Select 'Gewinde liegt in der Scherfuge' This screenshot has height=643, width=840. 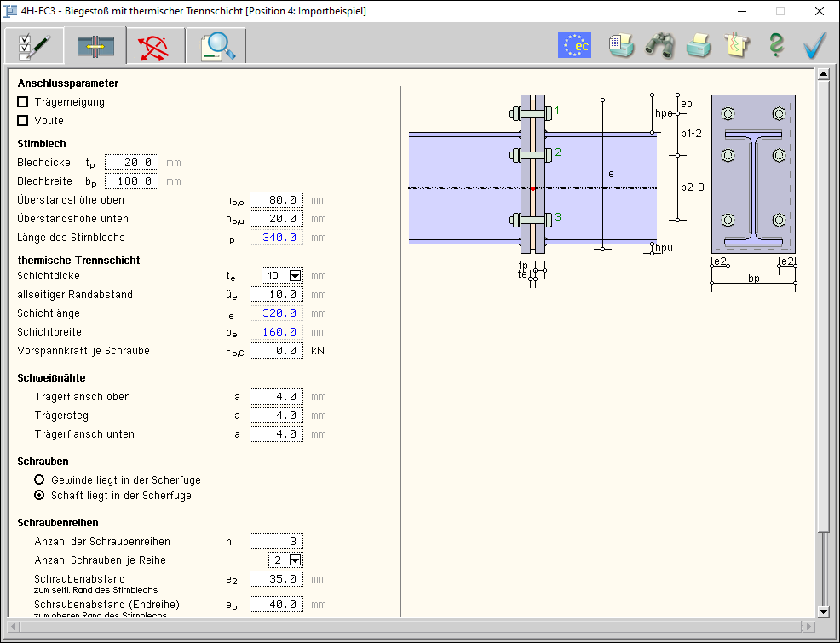[39, 480]
